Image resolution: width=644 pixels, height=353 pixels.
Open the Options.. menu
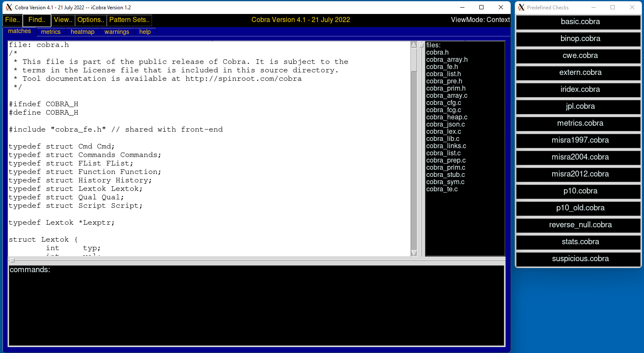[91, 20]
